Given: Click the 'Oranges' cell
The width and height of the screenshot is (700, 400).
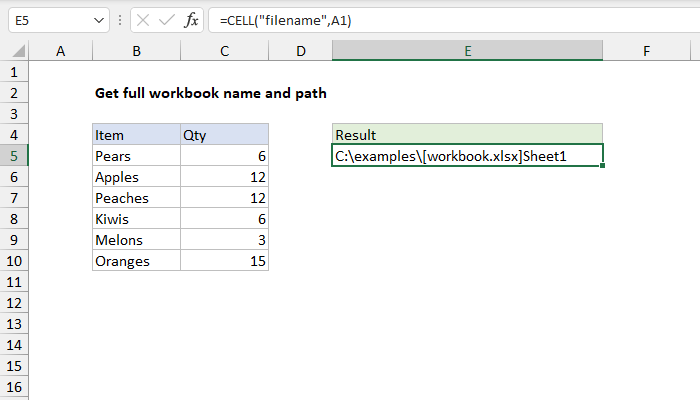Looking at the screenshot, I should point(137,261).
